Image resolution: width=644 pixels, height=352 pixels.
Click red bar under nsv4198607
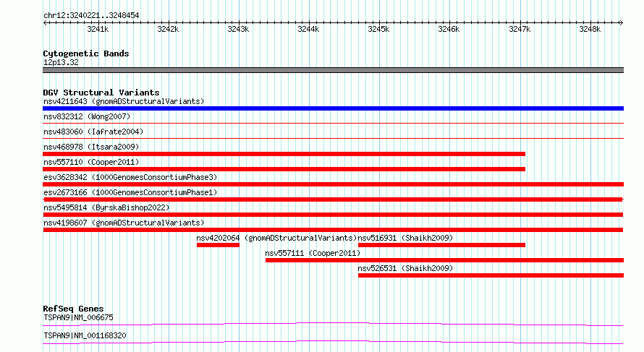(333, 230)
